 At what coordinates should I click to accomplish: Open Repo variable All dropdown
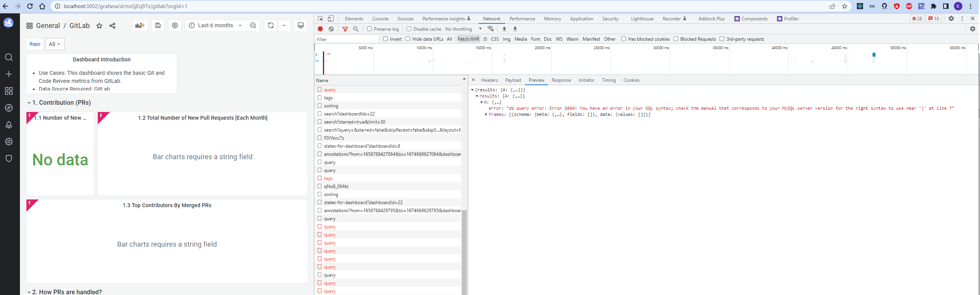click(55, 44)
